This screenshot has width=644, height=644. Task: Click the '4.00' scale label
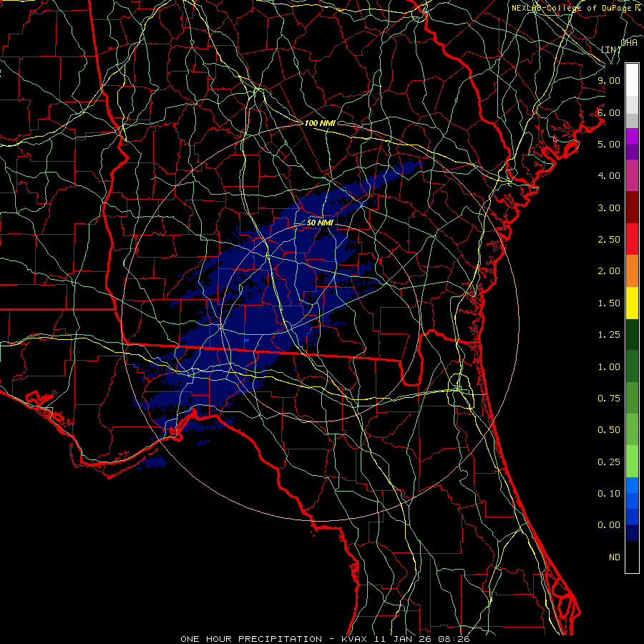[x=609, y=176]
